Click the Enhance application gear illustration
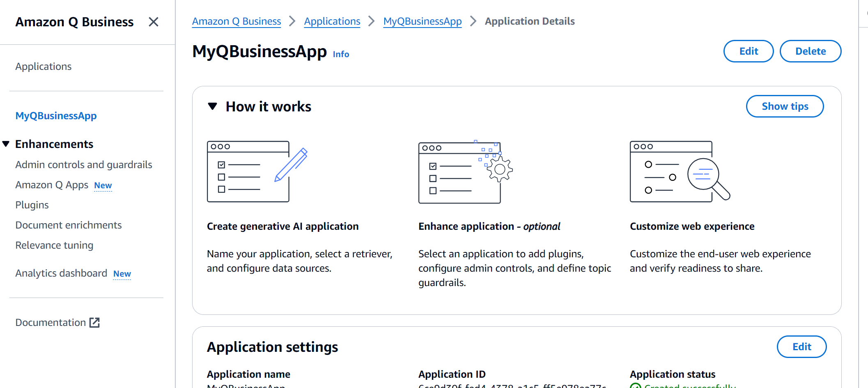The image size is (868, 388). 466,172
